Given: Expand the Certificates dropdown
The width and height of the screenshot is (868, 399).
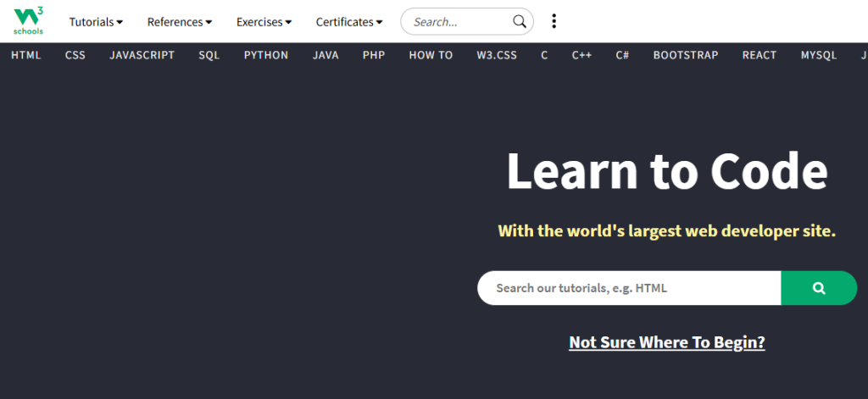Looking at the screenshot, I should (349, 22).
